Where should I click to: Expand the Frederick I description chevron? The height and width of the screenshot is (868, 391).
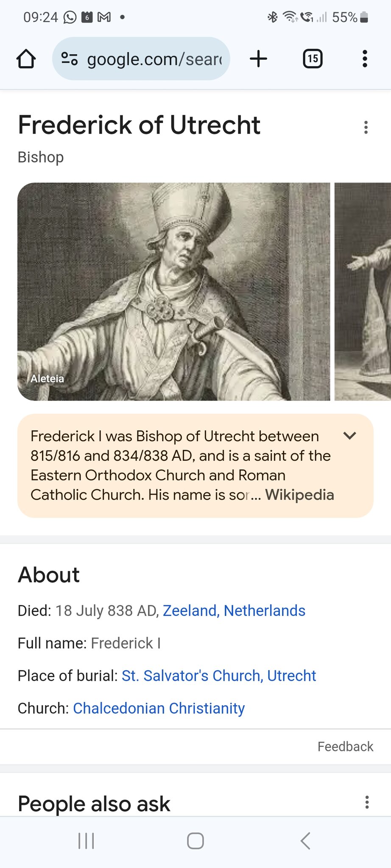click(349, 436)
